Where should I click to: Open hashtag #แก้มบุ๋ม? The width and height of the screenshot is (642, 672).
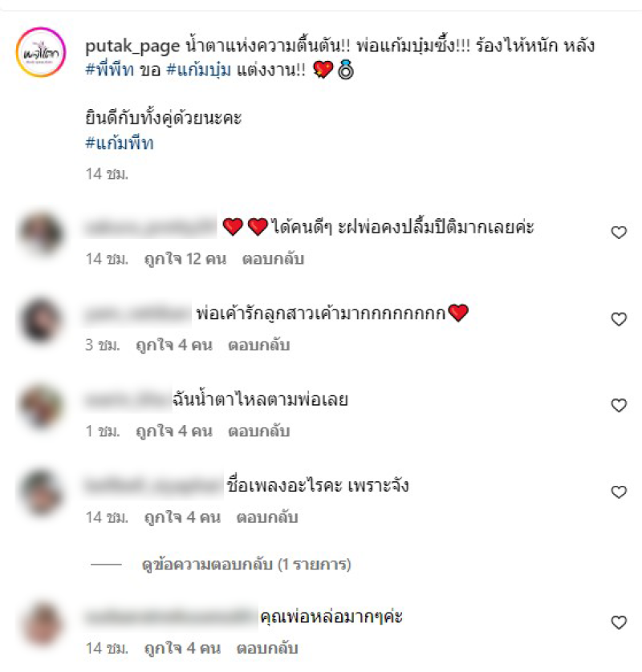tap(198, 70)
